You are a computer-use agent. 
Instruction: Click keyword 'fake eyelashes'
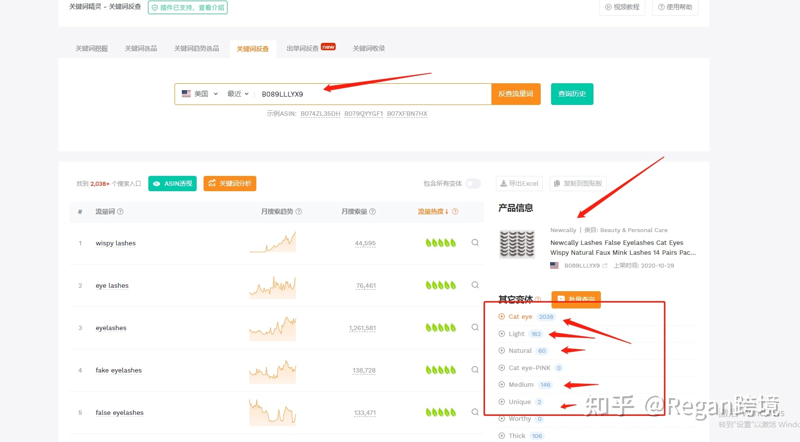coord(119,370)
